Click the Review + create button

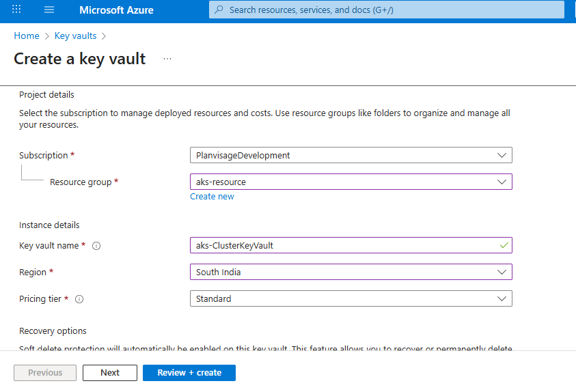click(x=189, y=373)
